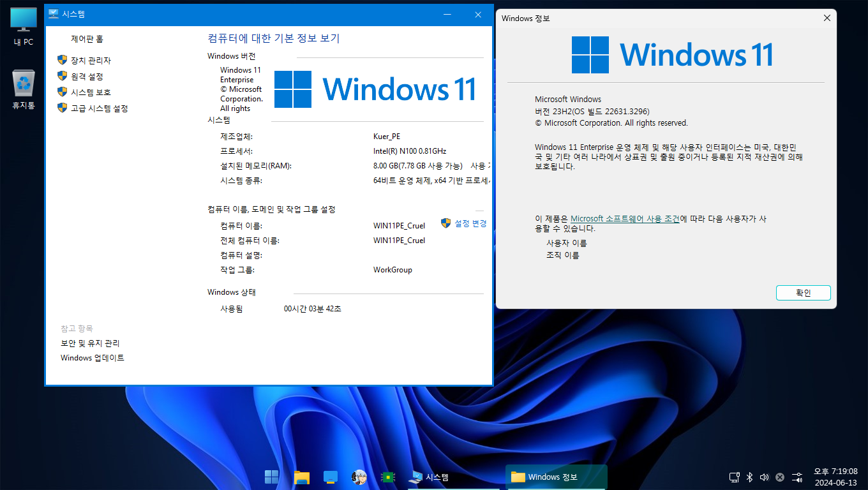Click 확인 button in Windows 정보 dialog
868x490 pixels.
pyautogui.click(x=804, y=293)
